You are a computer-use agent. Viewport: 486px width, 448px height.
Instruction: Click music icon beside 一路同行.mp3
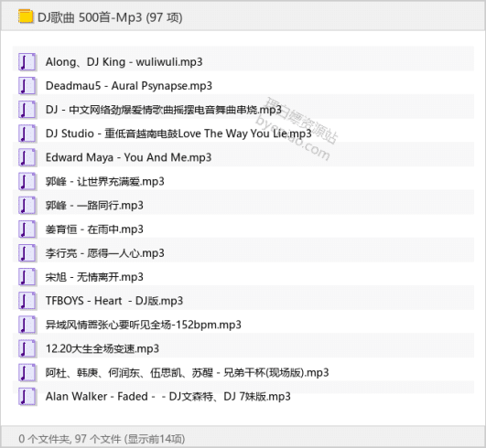(27, 206)
